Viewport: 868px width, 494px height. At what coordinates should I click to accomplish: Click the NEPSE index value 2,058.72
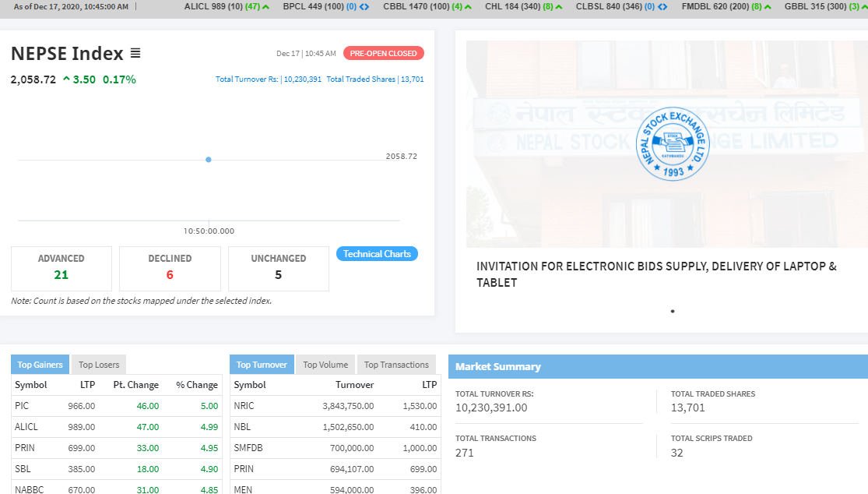(33, 79)
